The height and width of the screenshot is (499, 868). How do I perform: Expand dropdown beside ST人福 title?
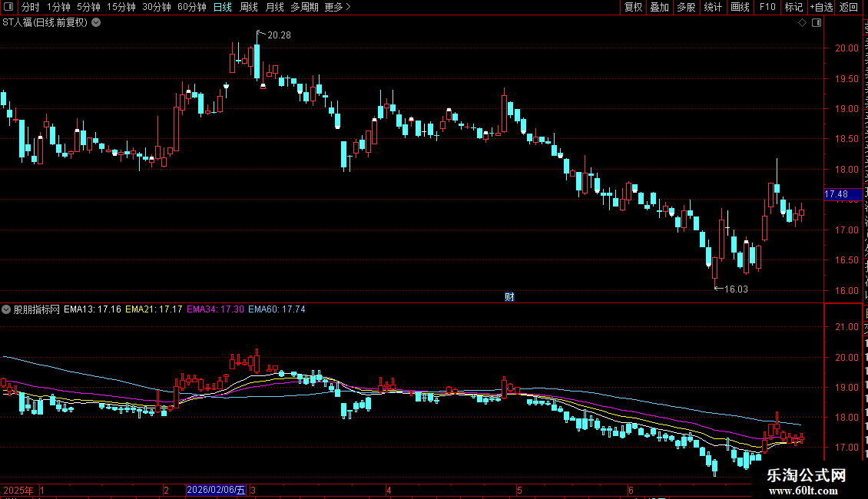click(96, 23)
